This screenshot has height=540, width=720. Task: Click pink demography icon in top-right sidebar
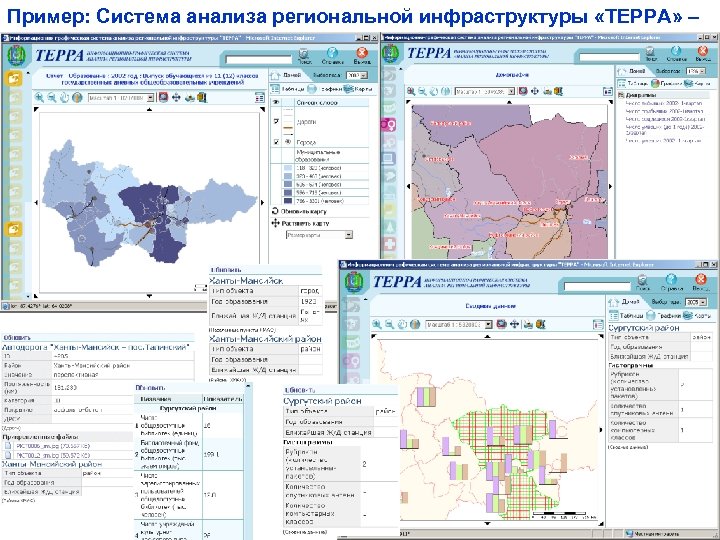388,124
